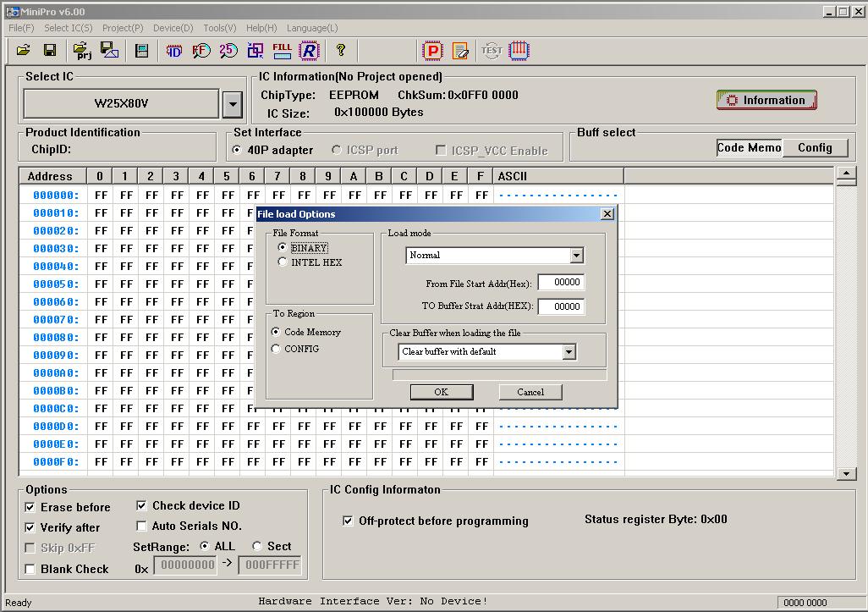Image resolution: width=868 pixels, height=612 pixels.
Task: Open the Project(P) menu
Action: coord(123,28)
